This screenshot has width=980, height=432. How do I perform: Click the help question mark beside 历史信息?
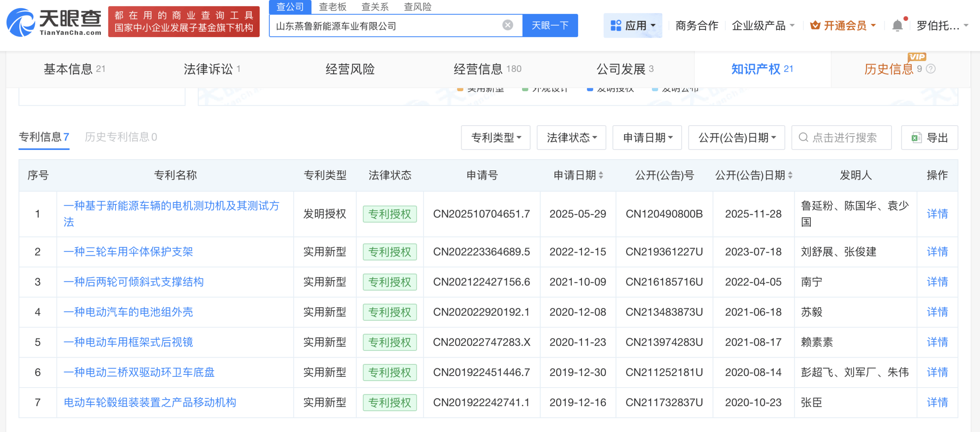(x=931, y=69)
